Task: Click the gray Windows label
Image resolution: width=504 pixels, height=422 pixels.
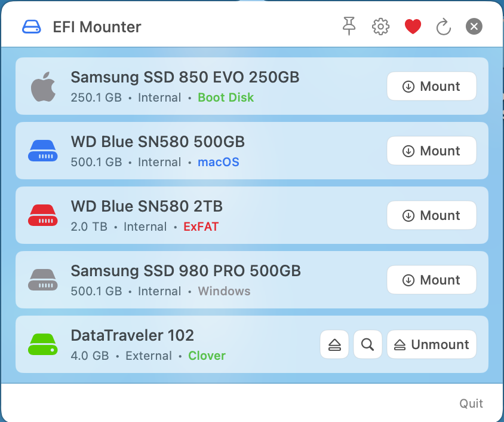Action: [x=225, y=291]
